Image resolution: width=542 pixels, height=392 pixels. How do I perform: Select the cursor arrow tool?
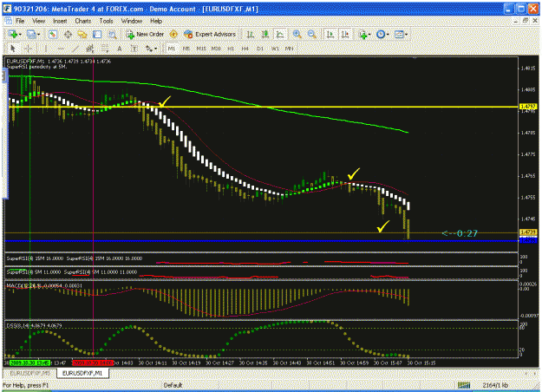point(13,49)
